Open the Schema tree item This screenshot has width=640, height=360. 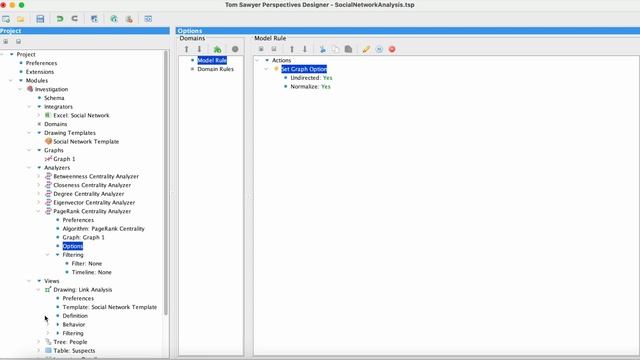tap(54, 98)
